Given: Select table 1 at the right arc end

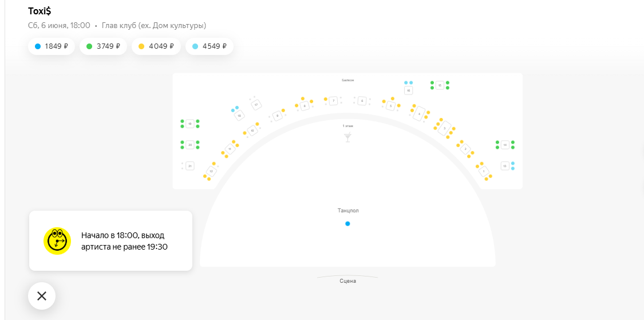Looking at the screenshot, I should tap(484, 171).
